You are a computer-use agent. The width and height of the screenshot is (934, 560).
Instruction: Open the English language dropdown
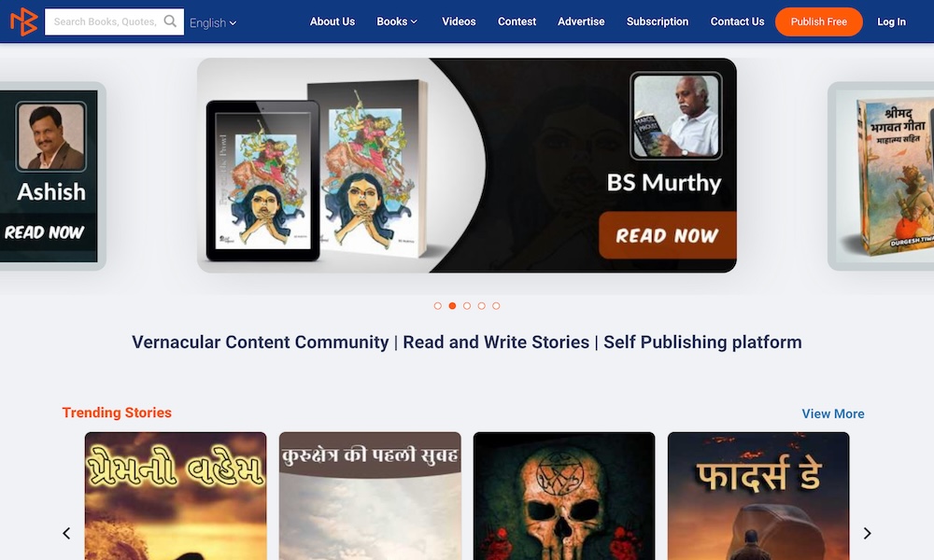point(213,22)
